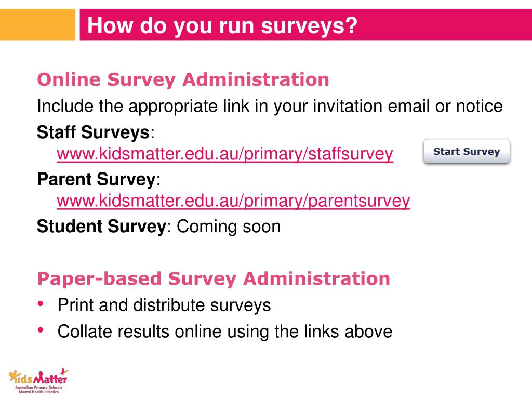Click the 'Coming soon' text

pyautogui.click(x=229, y=227)
